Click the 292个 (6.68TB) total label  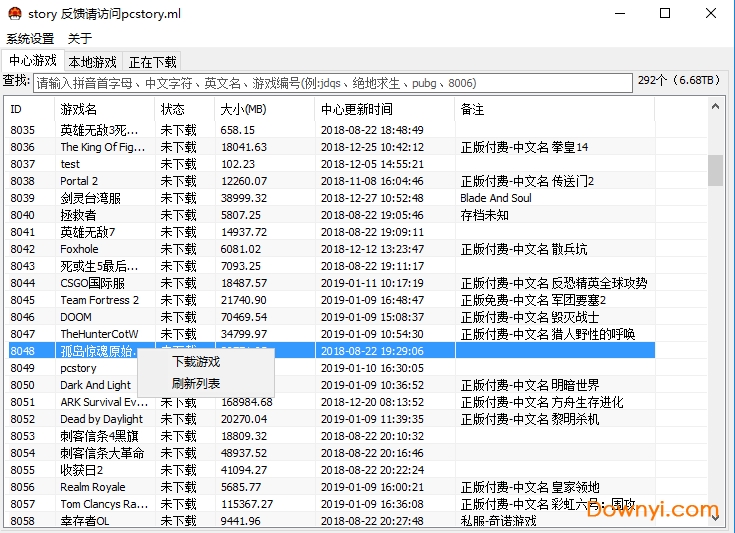(x=679, y=80)
